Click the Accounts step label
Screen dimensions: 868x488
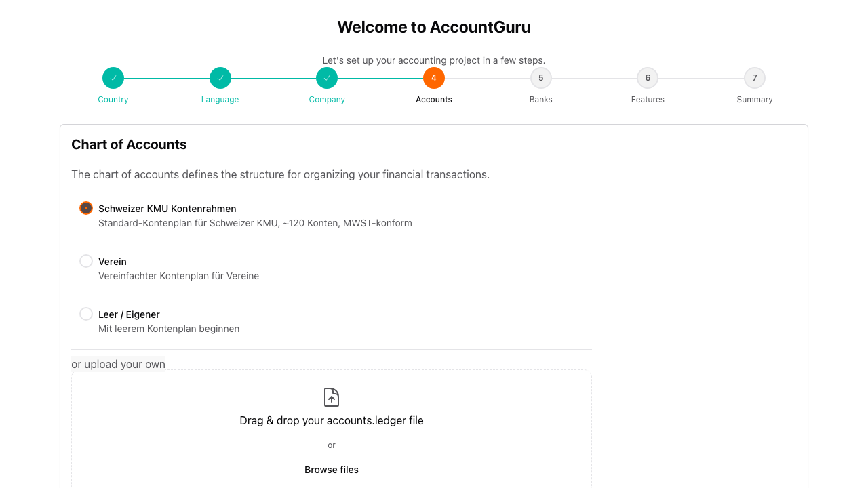pos(434,99)
